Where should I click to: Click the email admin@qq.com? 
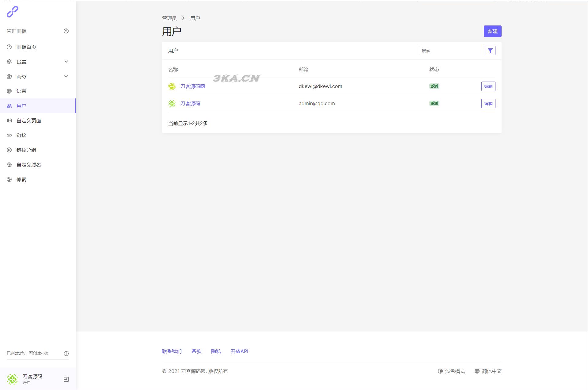[x=317, y=104]
